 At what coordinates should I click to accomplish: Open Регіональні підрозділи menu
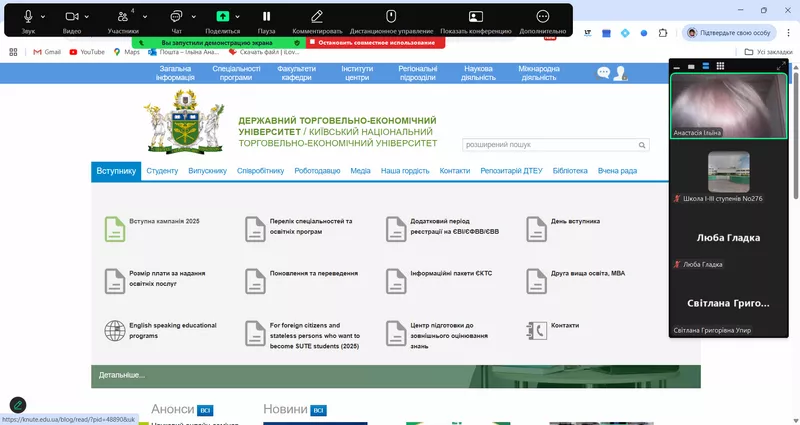click(418, 73)
